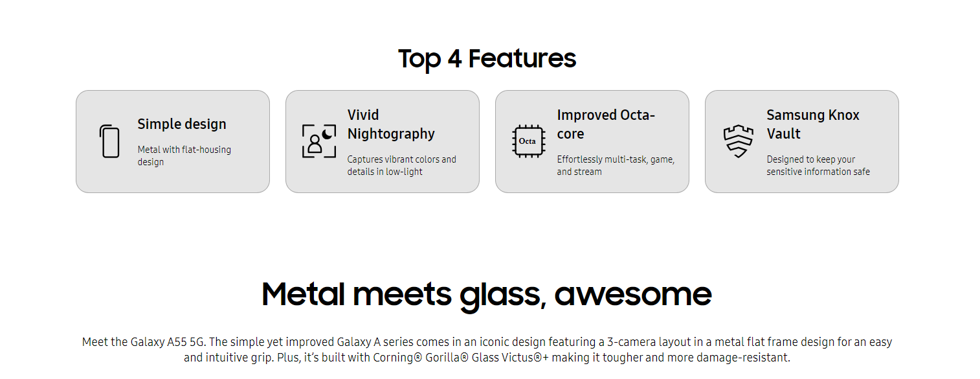Click the "Metal meets glass, awesome" headline
The height and width of the screenshot is (379, 980).
[x=487, y=294]
